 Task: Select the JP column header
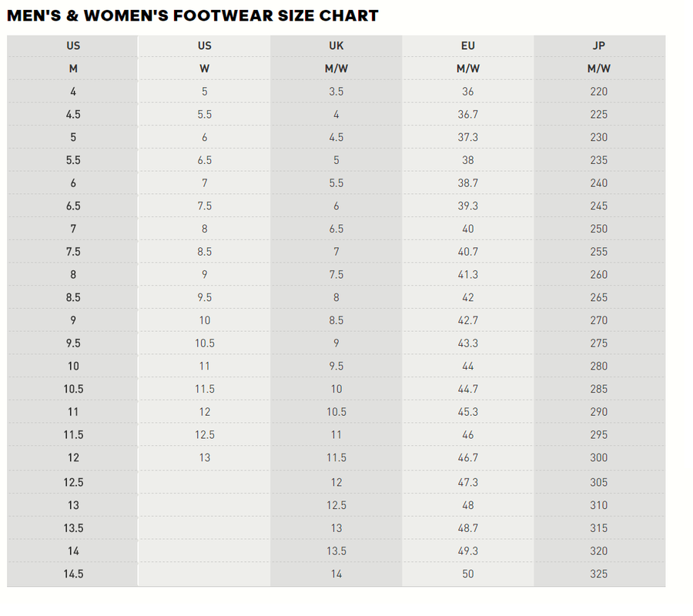pyautogui.click(x=599, y=45)
